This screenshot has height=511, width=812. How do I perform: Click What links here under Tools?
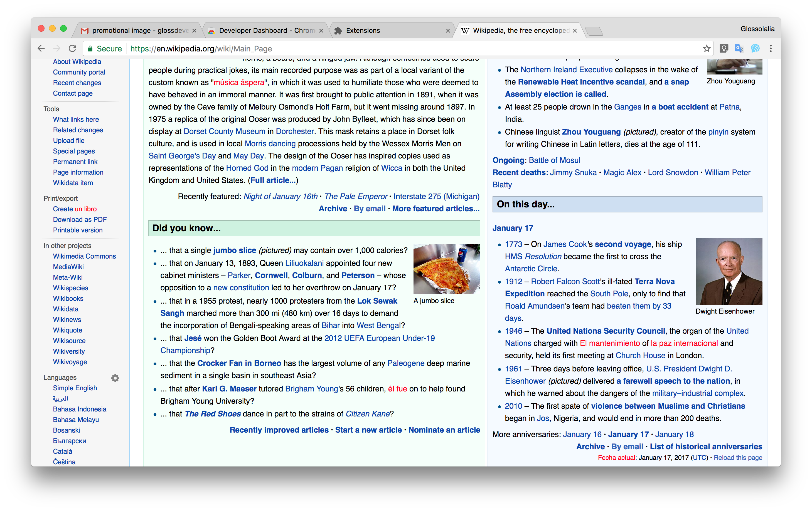click(76, 120)
